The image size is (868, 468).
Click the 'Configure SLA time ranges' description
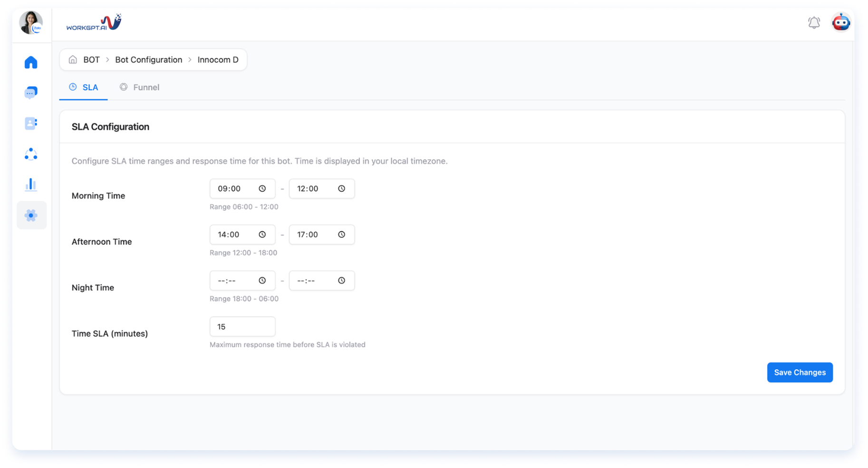coord(260,161)
